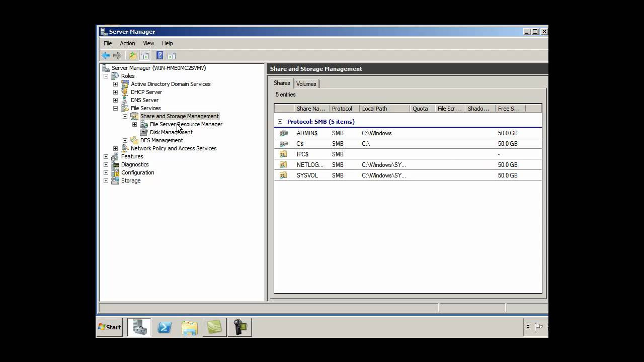This screenshot has width=644, height=362.
Task: Expand Active Directory Domain Services node
Action: [x=115, y=84]
